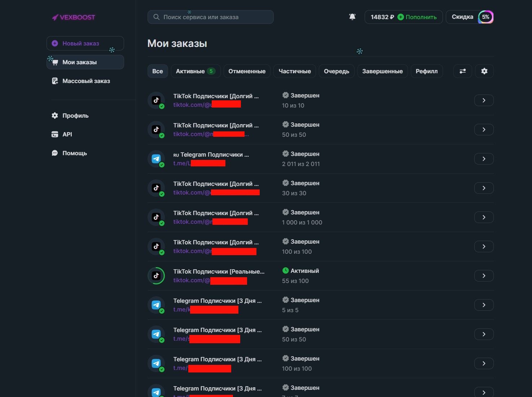The image size is (532, 397).
Task: Expand the active 55 из 100 order
Action: [x=484, y=276]
